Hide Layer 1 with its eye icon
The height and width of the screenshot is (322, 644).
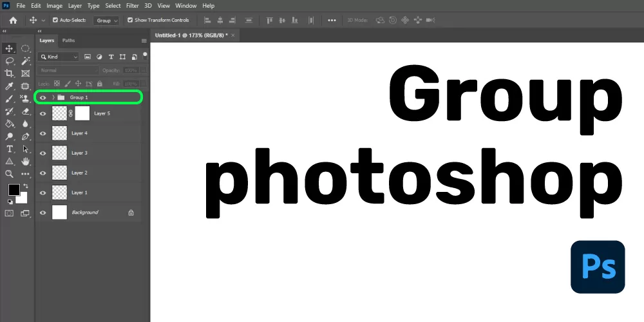(43, 193)
